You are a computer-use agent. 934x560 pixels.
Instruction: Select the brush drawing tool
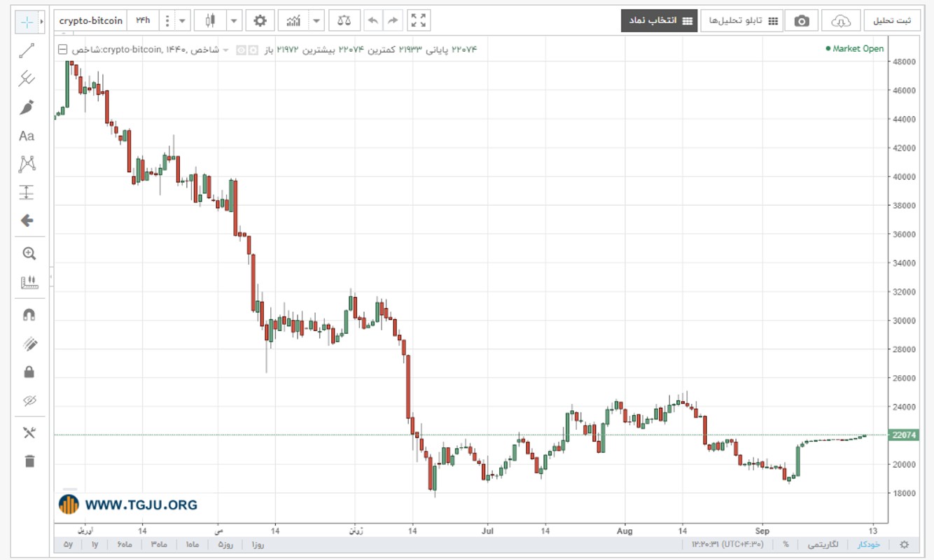tap(27, 107)
